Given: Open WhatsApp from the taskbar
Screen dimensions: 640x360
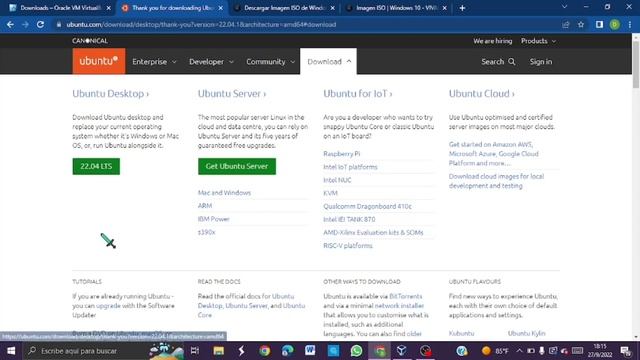Looking at the screenshot, I should point(356,351).
